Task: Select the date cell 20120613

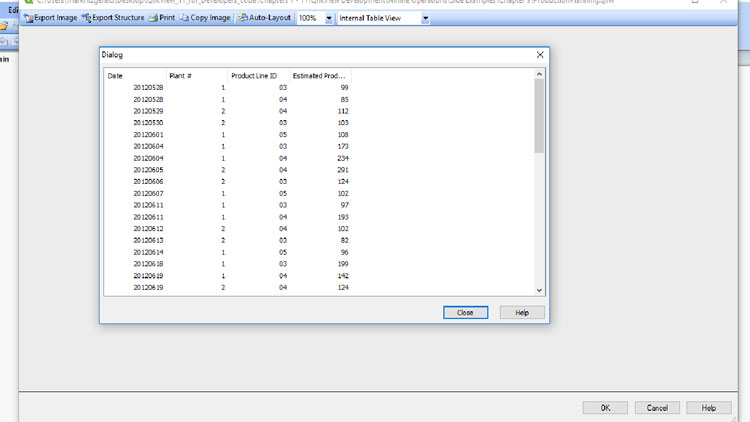Action: [148, 240]
